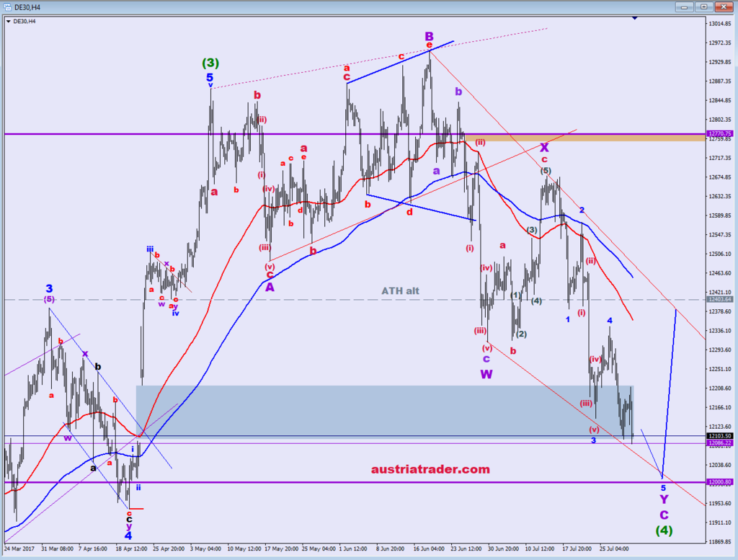Select the steep blue projection line at right
This screenshot has height=560, width=738.
click(x=670, y=393)
